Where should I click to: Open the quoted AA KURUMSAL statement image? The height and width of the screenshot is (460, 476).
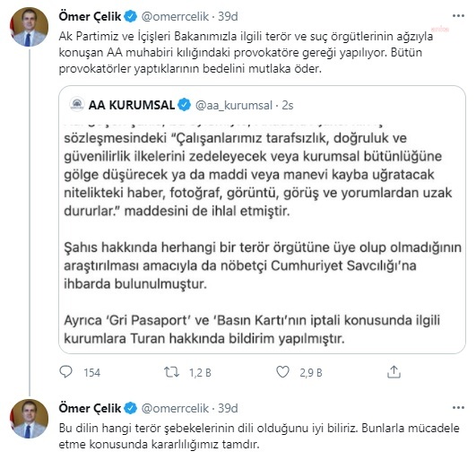[x=262, y=235]
